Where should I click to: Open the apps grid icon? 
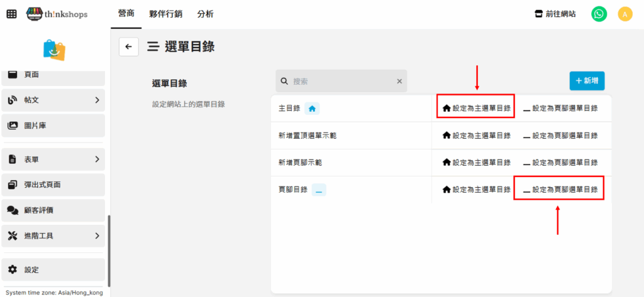point(11,14)
